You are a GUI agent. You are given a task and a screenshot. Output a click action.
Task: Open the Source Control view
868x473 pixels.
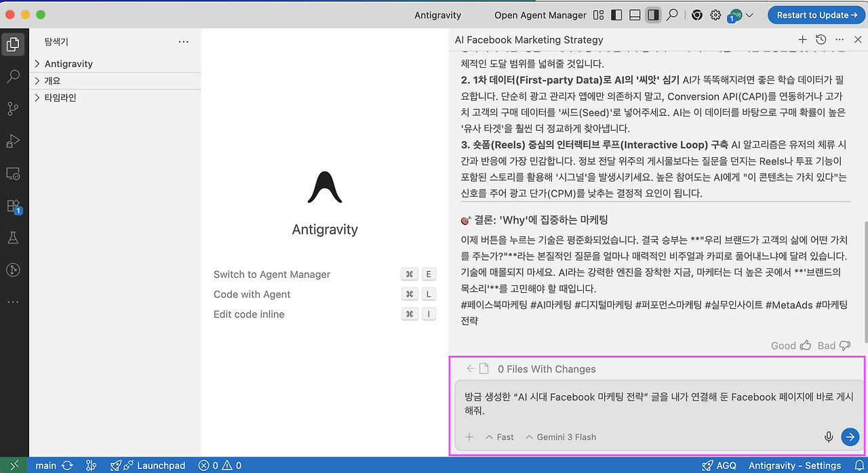(x=12, y=109)
